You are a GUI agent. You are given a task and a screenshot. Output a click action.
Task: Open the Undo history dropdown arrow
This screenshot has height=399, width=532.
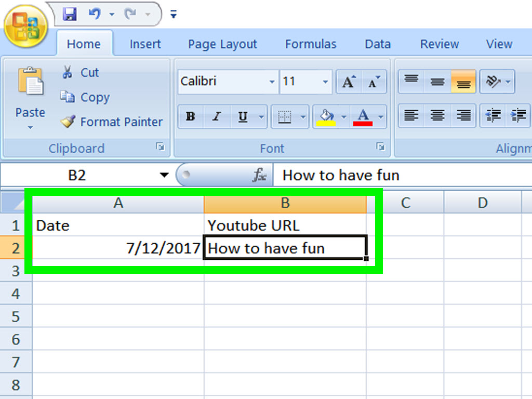[112, 14]
